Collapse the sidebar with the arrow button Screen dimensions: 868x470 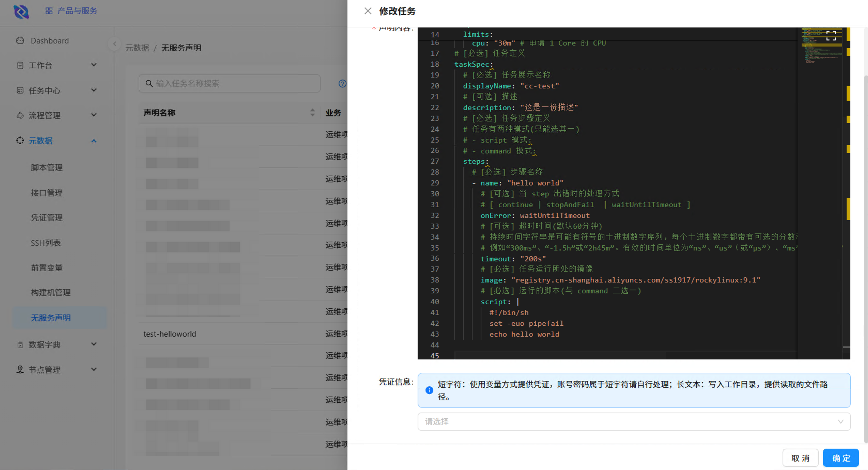point(114,44)
